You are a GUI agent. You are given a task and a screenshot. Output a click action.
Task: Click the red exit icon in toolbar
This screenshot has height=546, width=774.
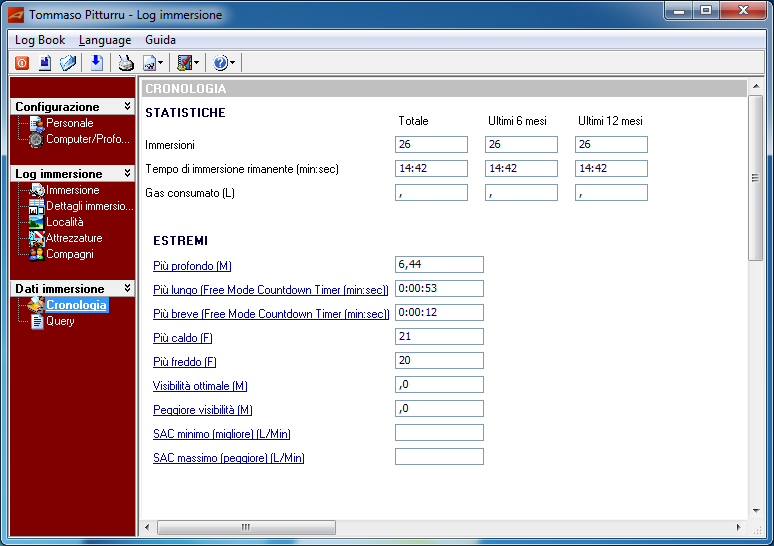(22, 63)
